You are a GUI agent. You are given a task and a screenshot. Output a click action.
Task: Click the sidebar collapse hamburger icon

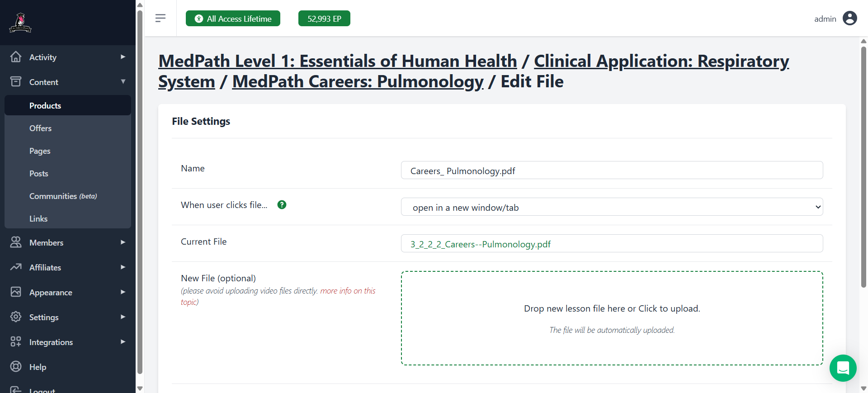[160, 18]
